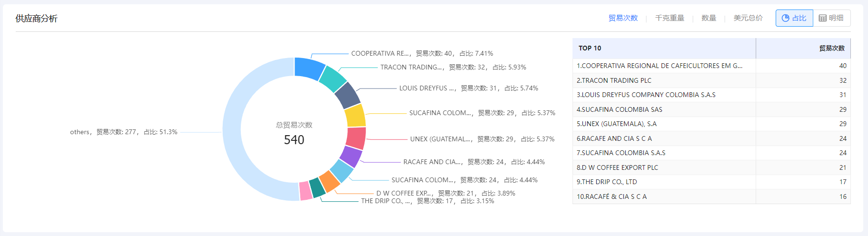Click the table grid icon in 明细 button
This screenshot has width=868, height=236.
(x=822, y=18)
